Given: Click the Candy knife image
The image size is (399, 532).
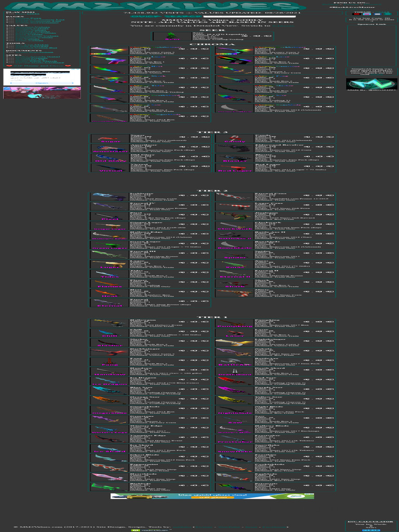Looking at the screenshot, I should (x=234, y=139).
